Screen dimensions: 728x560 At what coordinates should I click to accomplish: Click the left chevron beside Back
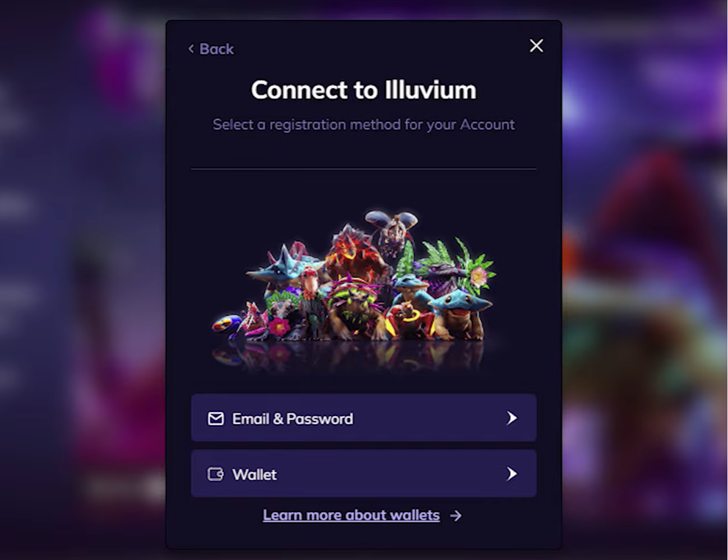191,49
